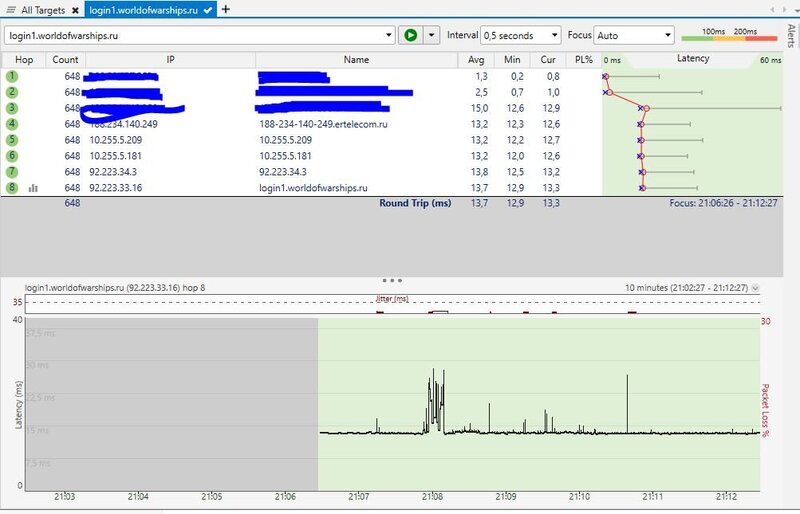Select hop 6 green circle icon
This screenshot has width=800, height=514.
[12, 156]
